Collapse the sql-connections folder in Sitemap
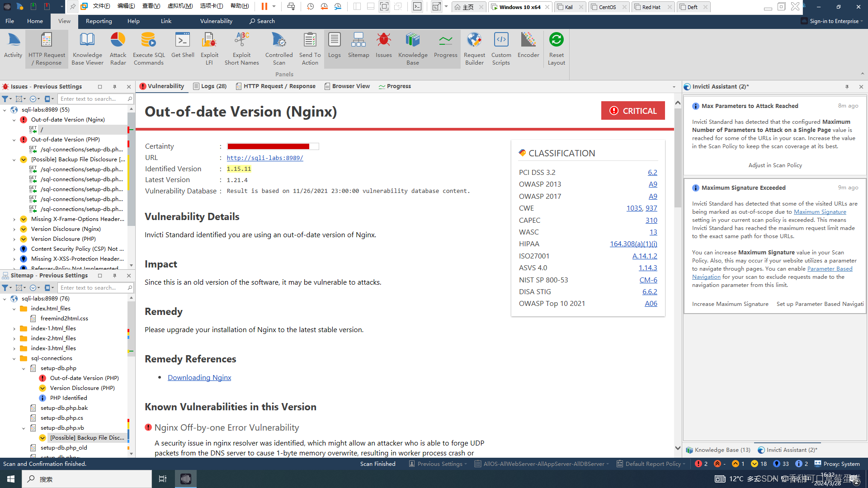 14,358
